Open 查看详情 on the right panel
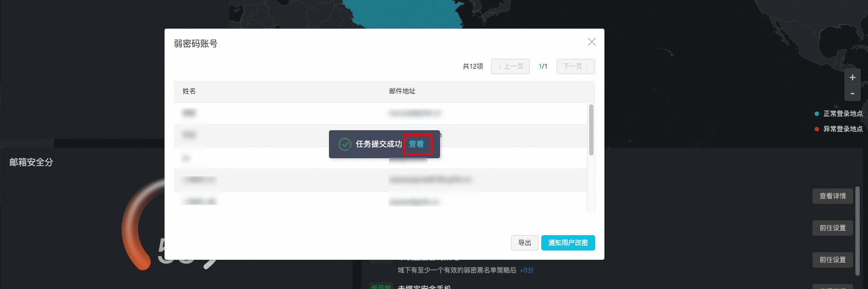Screen dimensions: 868x289 coord(832,196)
